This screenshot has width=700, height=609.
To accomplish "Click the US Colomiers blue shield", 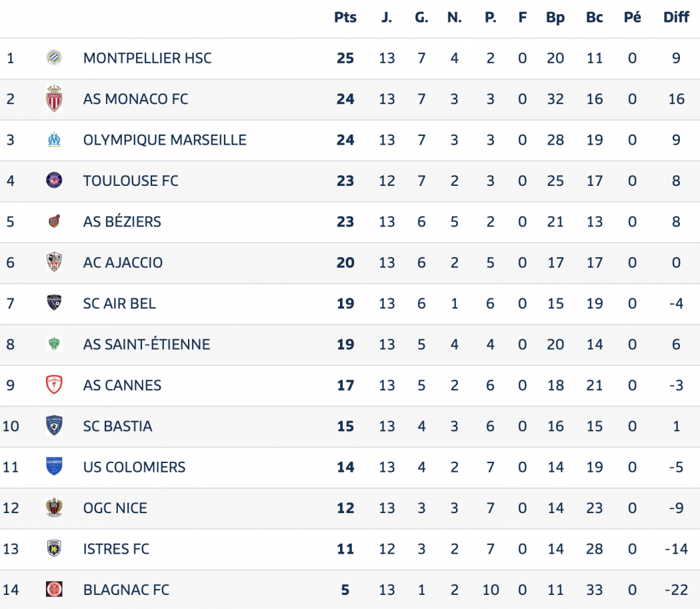I will [x=54, y=466].
